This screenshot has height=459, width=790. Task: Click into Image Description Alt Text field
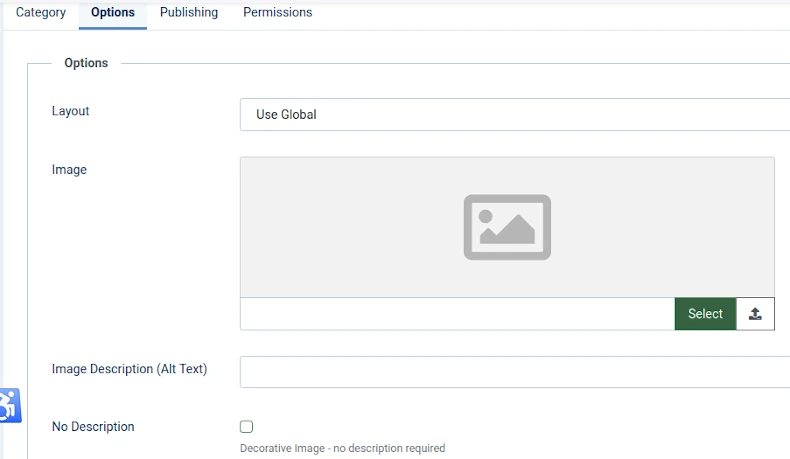click(515, 372)
